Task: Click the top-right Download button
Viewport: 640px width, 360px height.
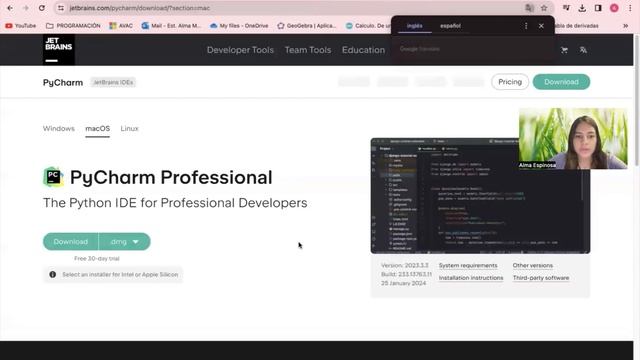Action: (561, 82)
